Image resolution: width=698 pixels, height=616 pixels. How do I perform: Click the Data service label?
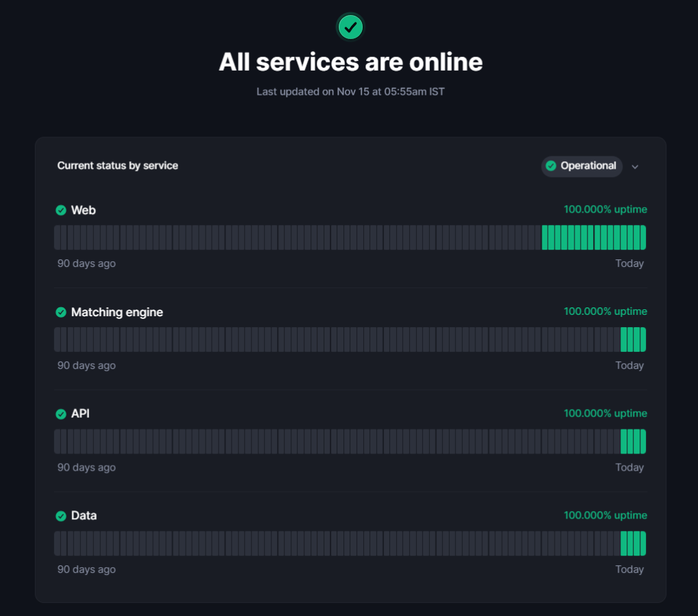(84, 516)
